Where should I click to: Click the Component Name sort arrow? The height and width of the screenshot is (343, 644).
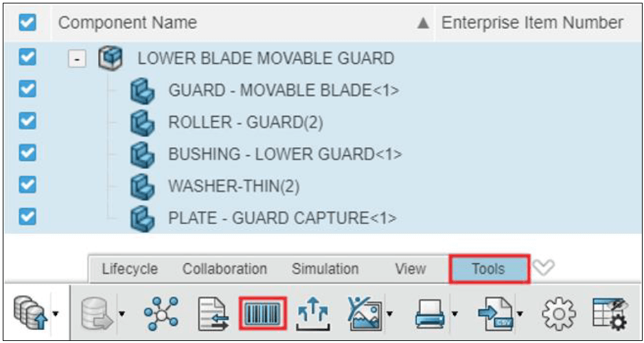pos(423,24)
